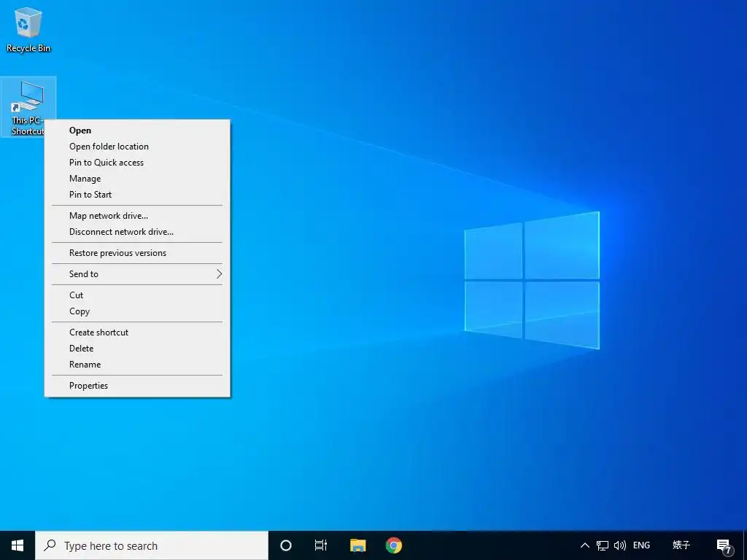Viewport: 747px width, 560px height.
Task: Launch Google Chrome from the taskbar
Action: tap(393, 545)
